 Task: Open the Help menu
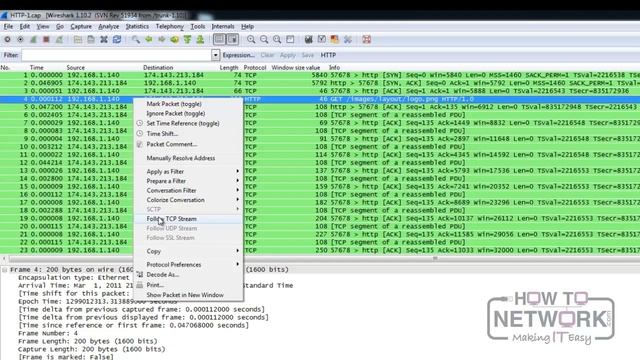point(247,27)
